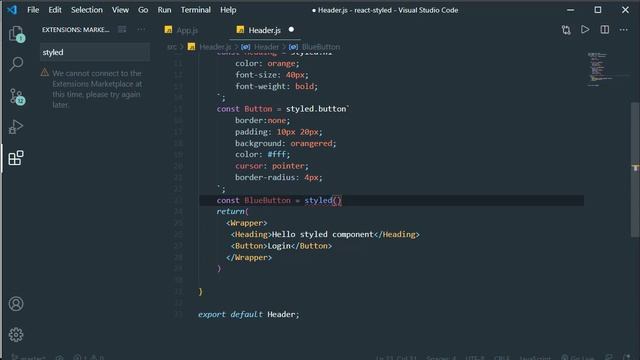
Task: Open the Help menu
Action: click(x=228, y=10)
